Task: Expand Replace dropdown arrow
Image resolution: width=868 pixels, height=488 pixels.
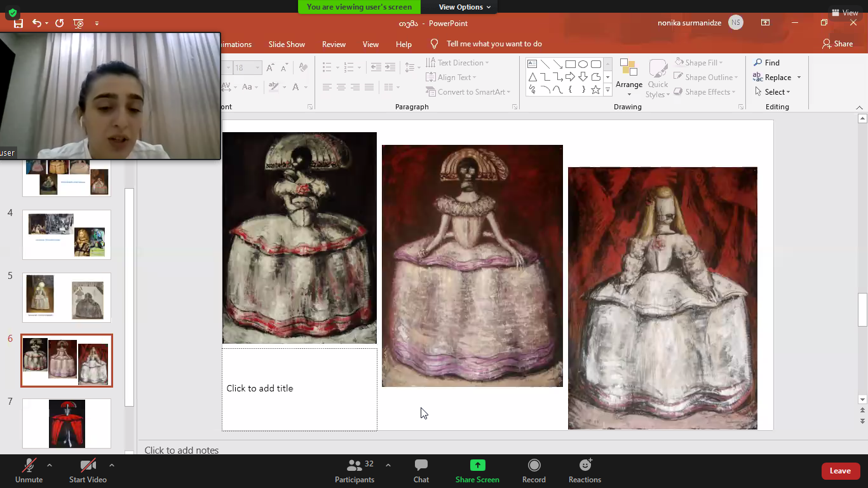Action: click(799, 78)
